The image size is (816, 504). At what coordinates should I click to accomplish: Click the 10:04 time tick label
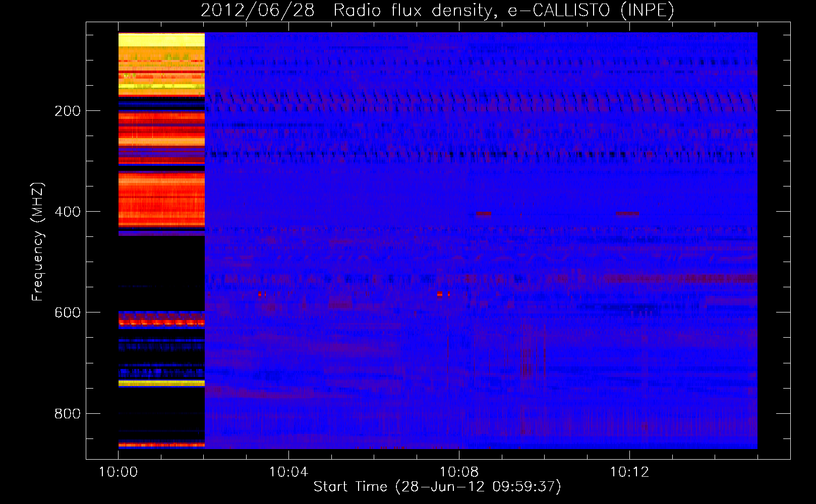coord(288,472)
